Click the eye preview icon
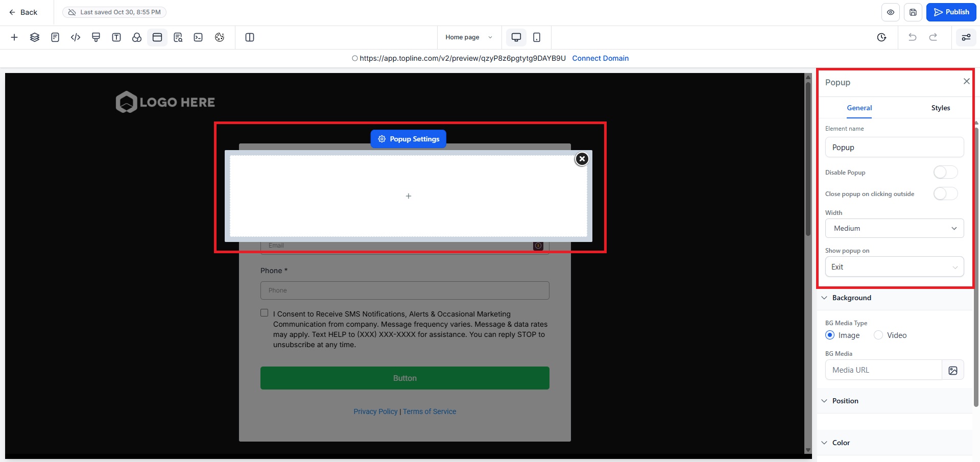 coord(891,12)
